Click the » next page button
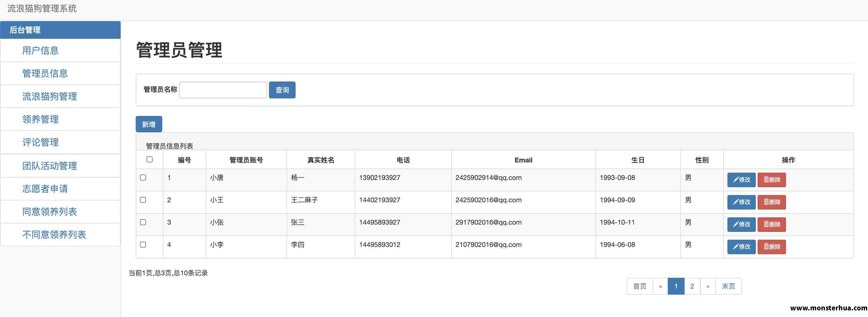Viewport: 868px width, 317px height. 708,286
